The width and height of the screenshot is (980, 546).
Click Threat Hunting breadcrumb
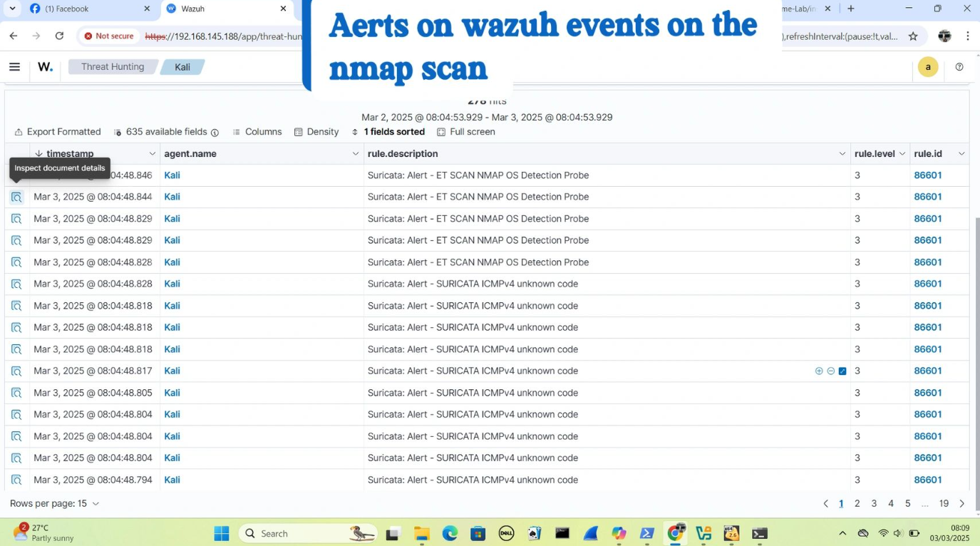[x=112, y=67]
